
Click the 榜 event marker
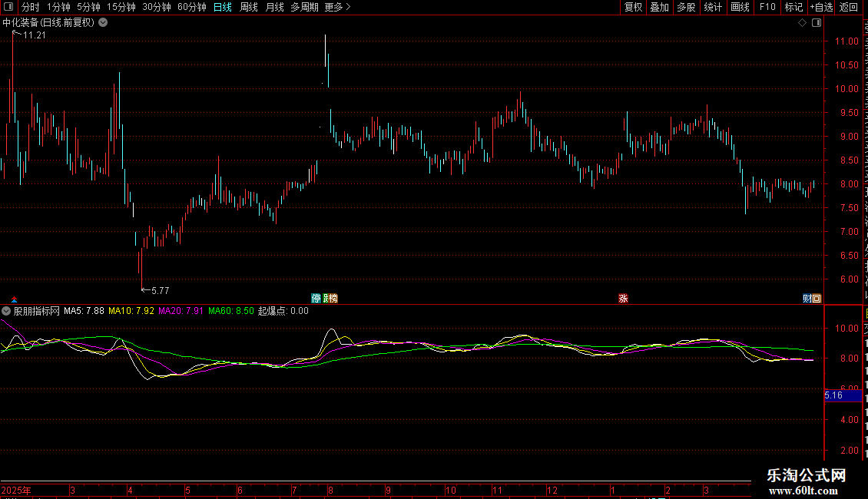[333, 298]
